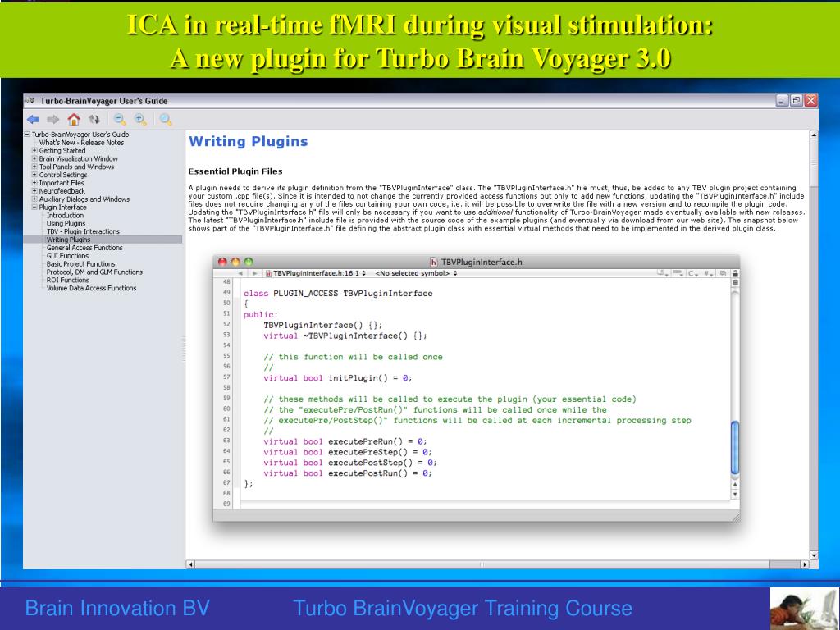
Task: Expand the Brain Visualization Window node
Action: point(34,158)
